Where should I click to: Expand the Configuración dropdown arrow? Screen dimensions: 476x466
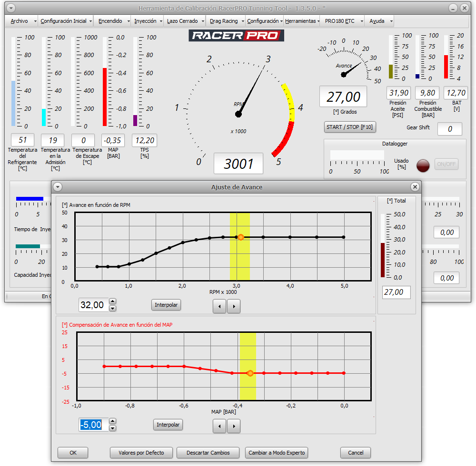pos(281,21)
